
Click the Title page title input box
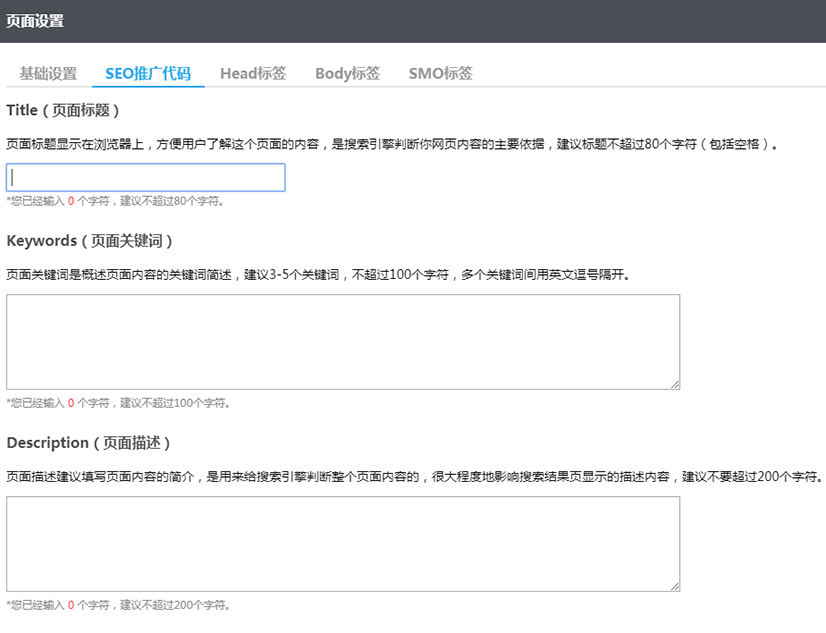tap(145, 177)
